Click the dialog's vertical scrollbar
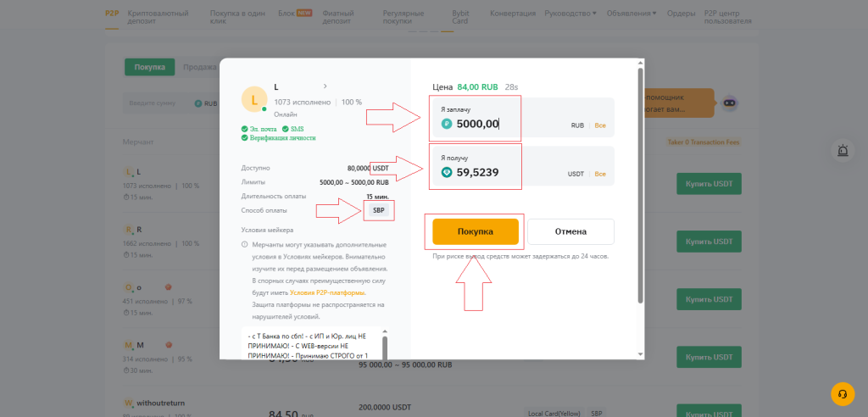 pos(640,186)
